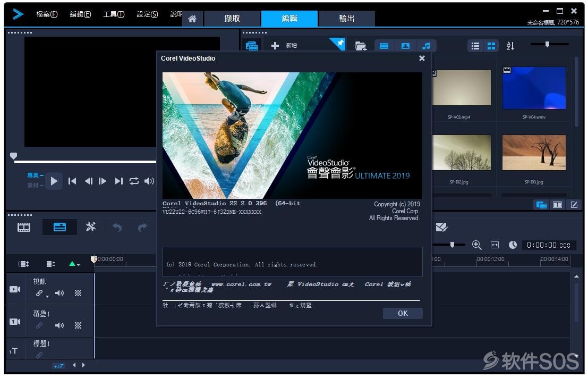
Task: Select 專案 project playback mode
Action: (35, 175)
